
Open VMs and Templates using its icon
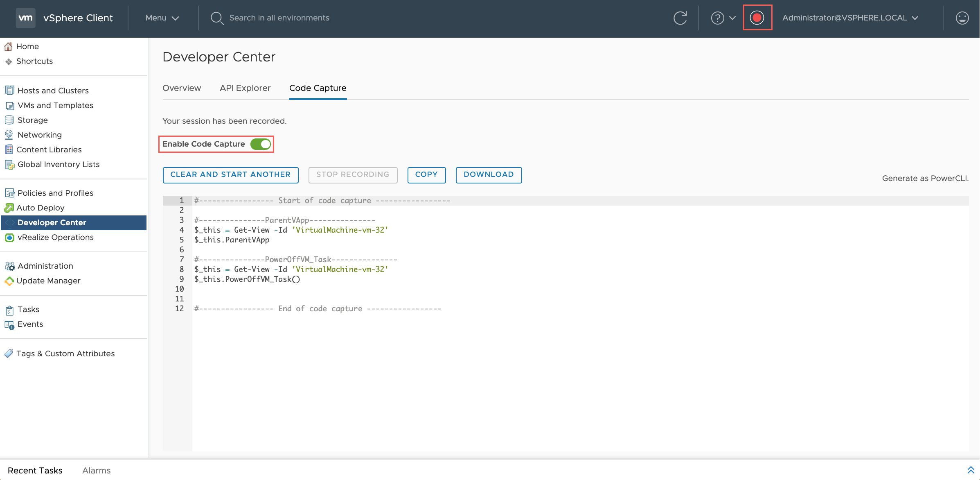coord(9,105)
